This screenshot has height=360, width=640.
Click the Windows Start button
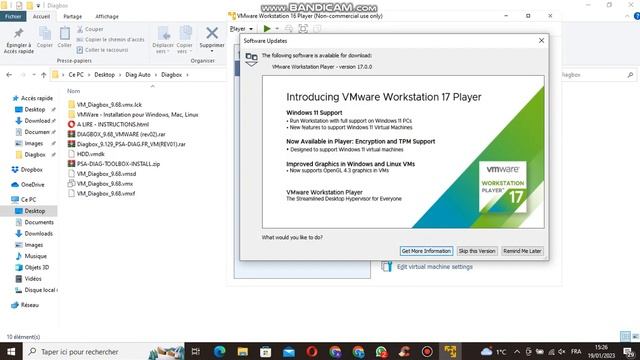pyautogui.click(x=11, y=351)
